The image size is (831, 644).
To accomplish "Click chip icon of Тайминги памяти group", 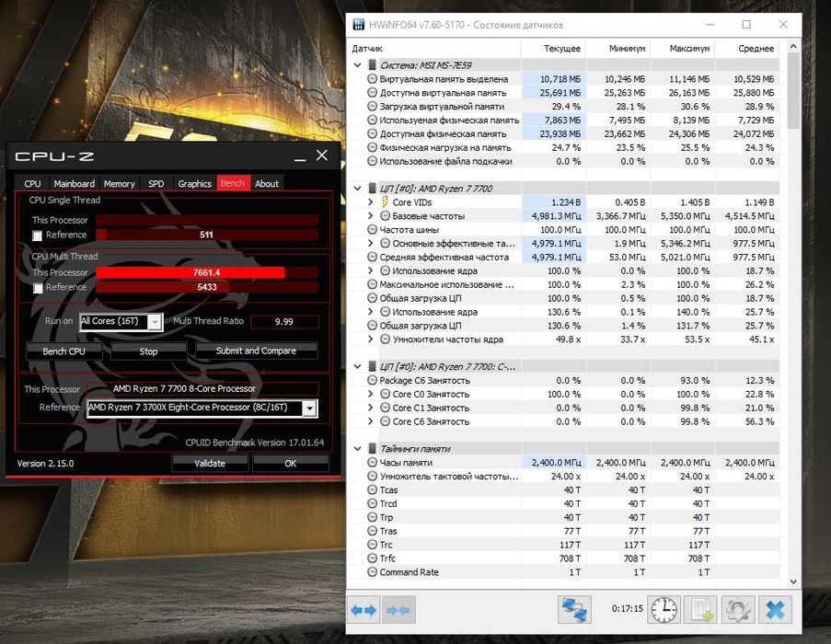I will [373, 449].
